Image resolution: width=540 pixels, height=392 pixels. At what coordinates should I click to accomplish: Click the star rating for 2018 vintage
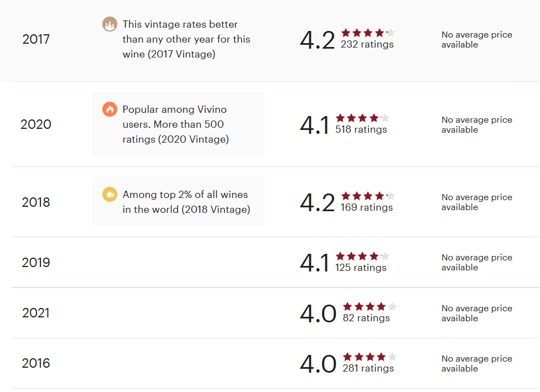coord(368,196)
